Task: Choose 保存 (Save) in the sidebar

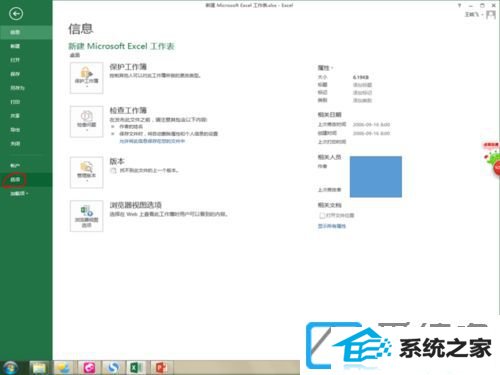Action: tap(26, 74)
